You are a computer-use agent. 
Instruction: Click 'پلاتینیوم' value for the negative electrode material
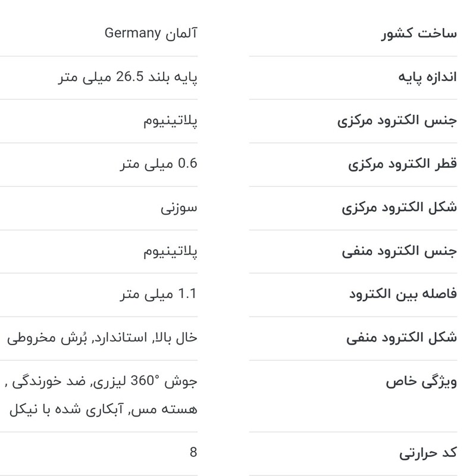click(x=170, y=250)
